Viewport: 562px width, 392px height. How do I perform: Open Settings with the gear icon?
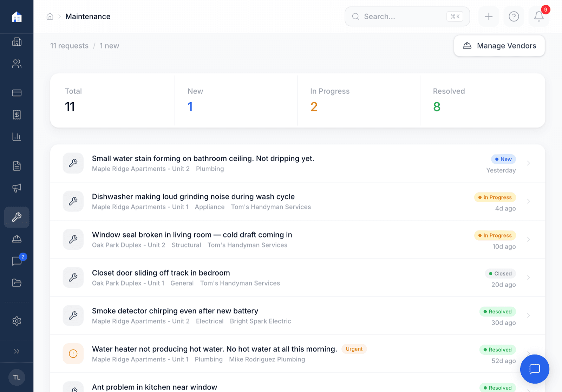17,321
